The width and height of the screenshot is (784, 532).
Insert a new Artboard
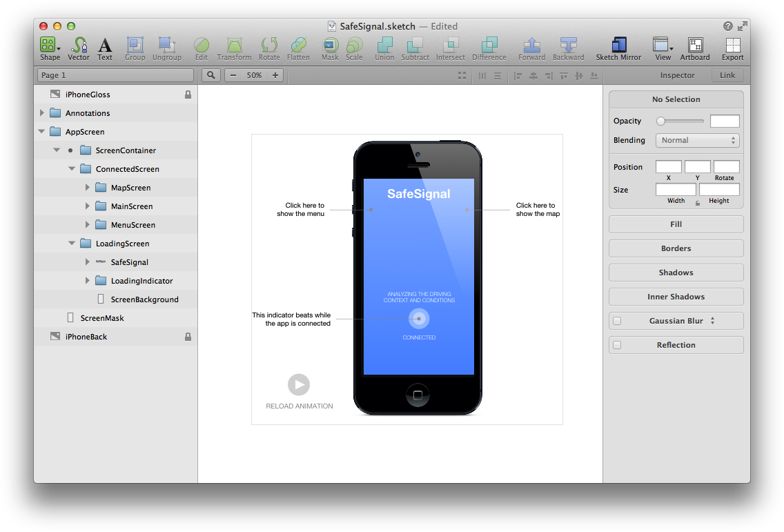tap(694, 46)
